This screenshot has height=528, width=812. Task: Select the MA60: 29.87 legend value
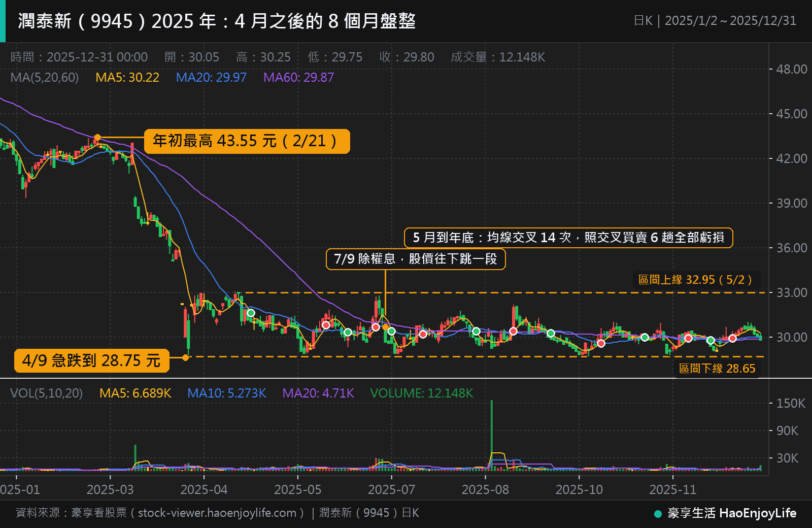[x=299, y=77]
